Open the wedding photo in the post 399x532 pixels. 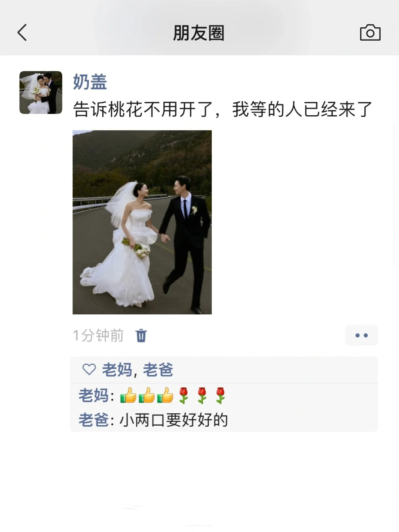click(x=142, y=222)
